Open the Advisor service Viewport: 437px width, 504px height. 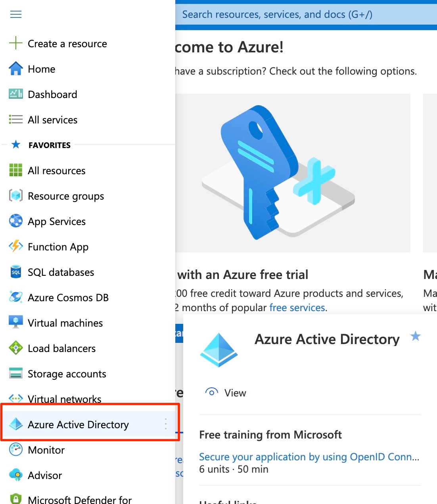(45, 475)
